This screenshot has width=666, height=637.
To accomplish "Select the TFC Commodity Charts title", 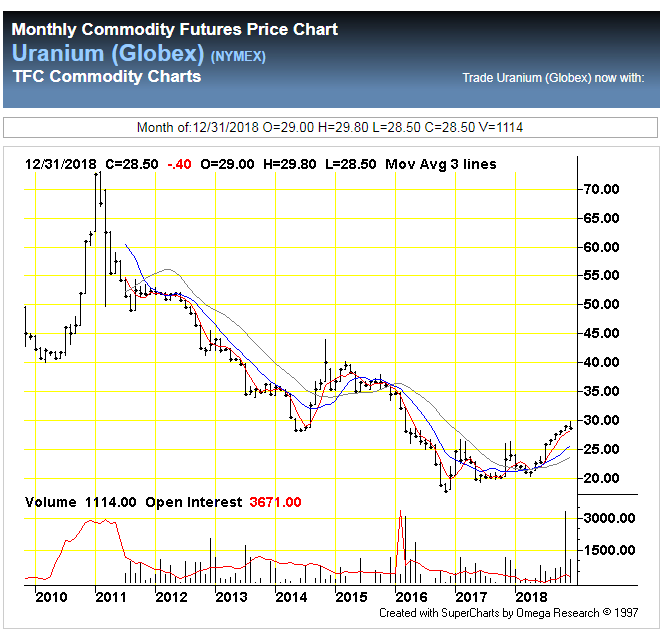I will [106, 77].
